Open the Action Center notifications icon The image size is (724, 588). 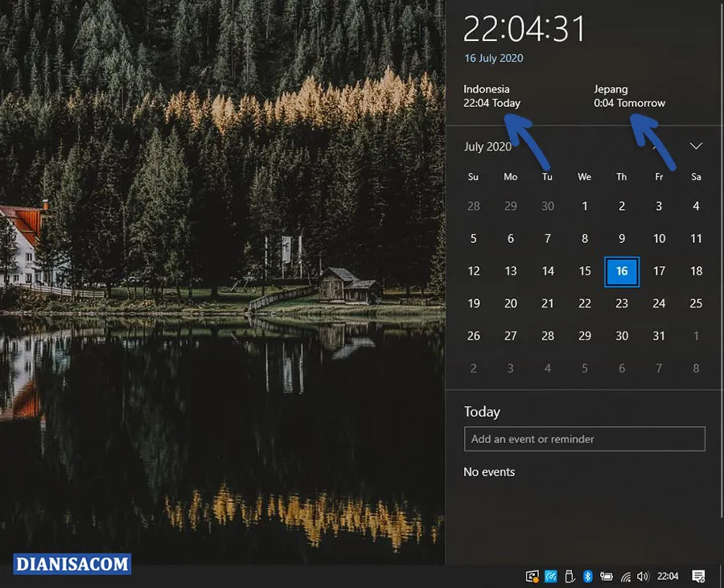pos(698,576)
